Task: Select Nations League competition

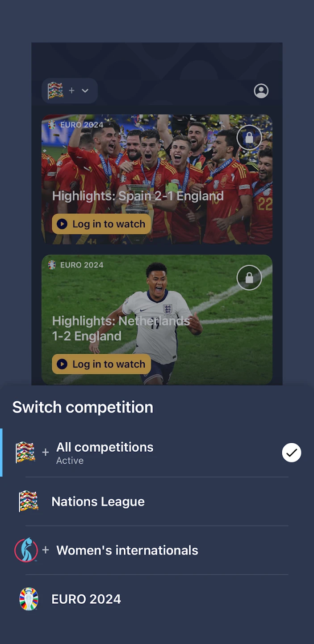Action: click(x=157, y=501)
